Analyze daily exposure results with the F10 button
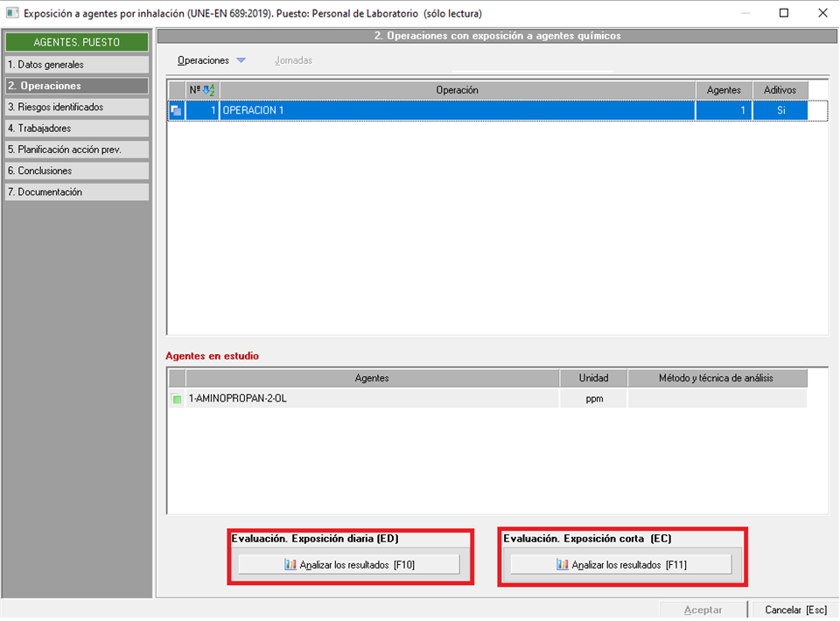 pos(349,565)
